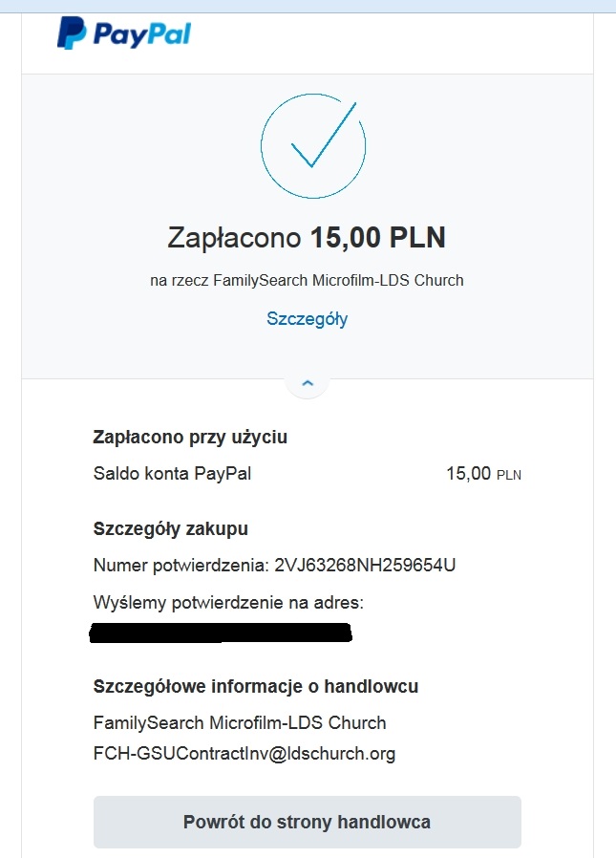
Task: Click the 'Szczegółowe informacje o handlowcu' heading
Action: pos(256,686)
